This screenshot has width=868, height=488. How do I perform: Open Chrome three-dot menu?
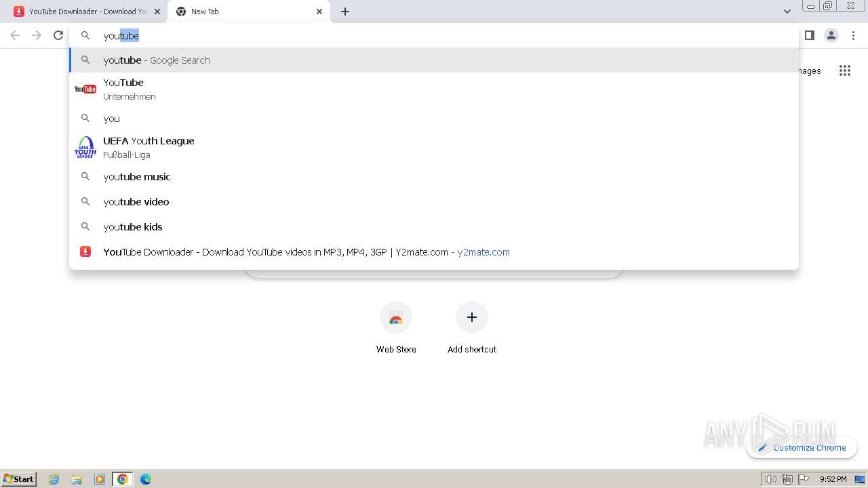click(853, 35)
